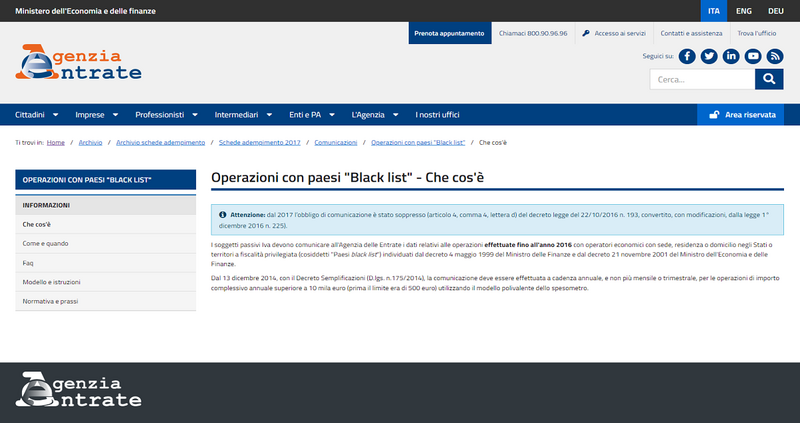Select Normativa e prassi in sidebar
The image size is (800, 423).
106,301
